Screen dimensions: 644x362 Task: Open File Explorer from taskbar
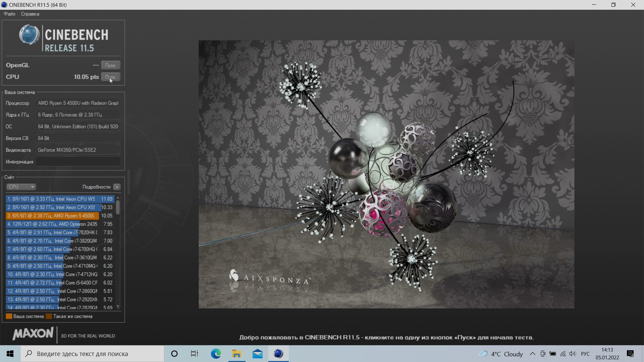[237, 354]
